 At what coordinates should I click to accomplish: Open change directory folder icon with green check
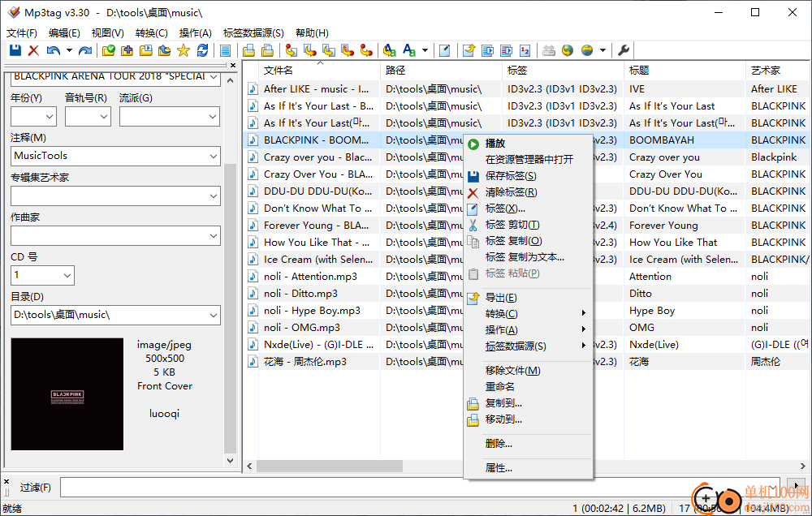tap(108, 50)
